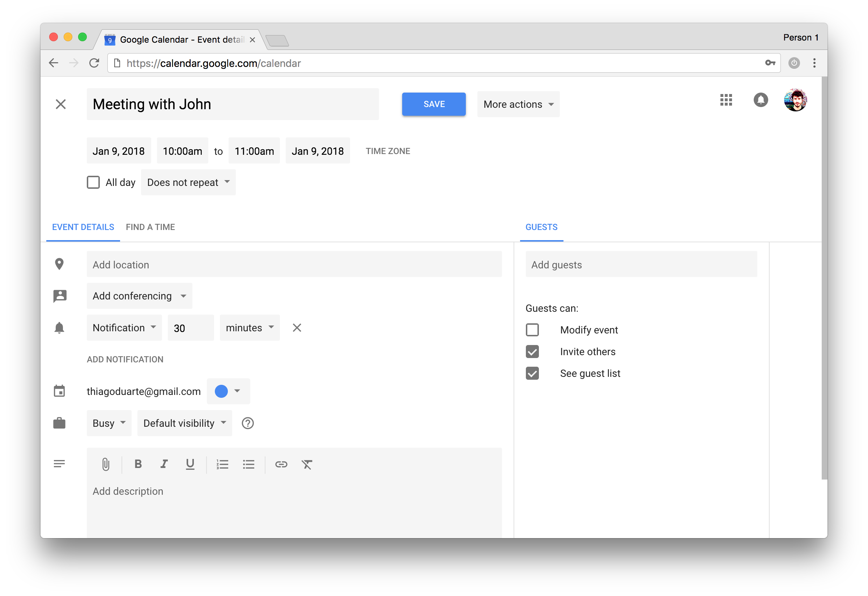
Task: Open the Google apps grid
Action: (726, 100)
